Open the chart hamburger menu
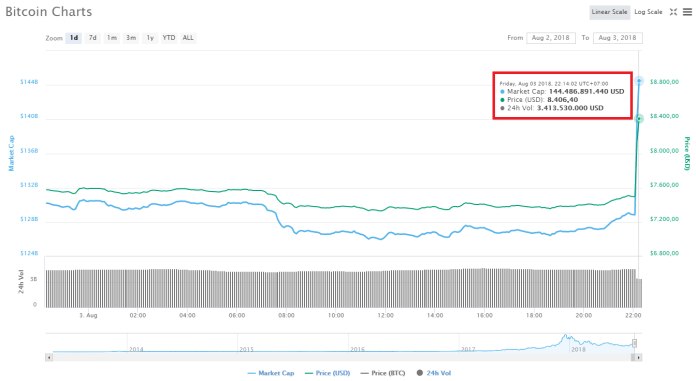Image resolution: width=696 pixels, height=381 pixels. [x=687, y=12]
